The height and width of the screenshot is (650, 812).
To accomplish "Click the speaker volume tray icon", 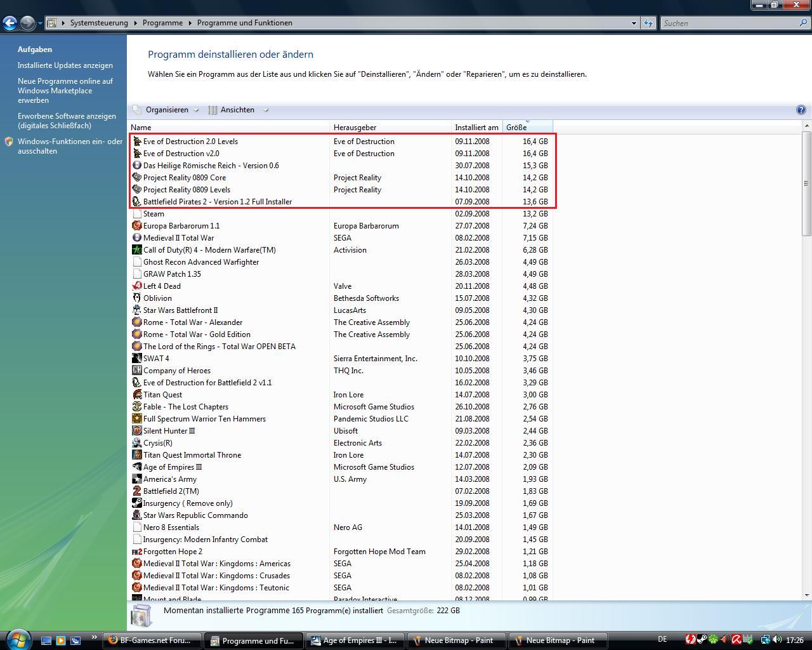I will [x=777, y=640].
